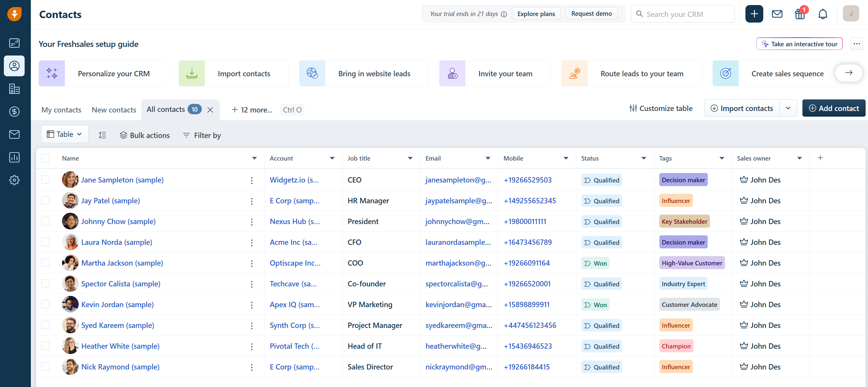
Task: Open the Bulk actions menu
Action: (x=145, y=135)
